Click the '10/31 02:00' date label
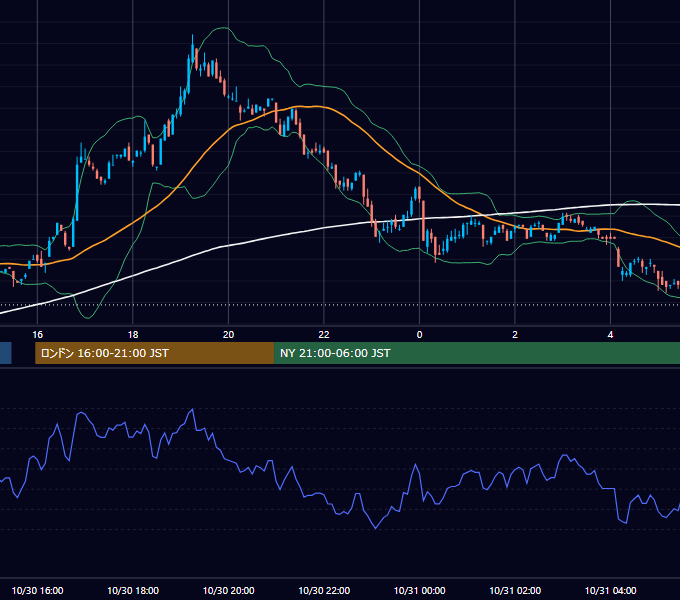 click(515, 590)
